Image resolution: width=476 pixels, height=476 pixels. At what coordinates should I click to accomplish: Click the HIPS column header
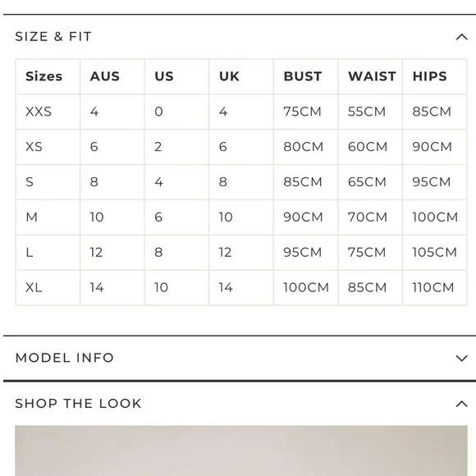pos(429,76)
